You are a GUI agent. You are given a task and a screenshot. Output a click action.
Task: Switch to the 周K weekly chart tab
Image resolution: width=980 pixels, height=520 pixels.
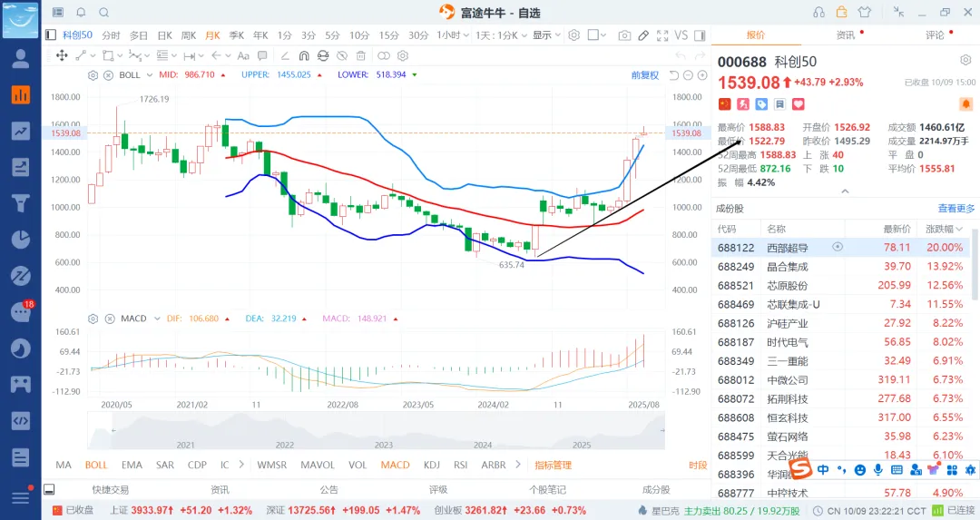[x=189, y=35]
